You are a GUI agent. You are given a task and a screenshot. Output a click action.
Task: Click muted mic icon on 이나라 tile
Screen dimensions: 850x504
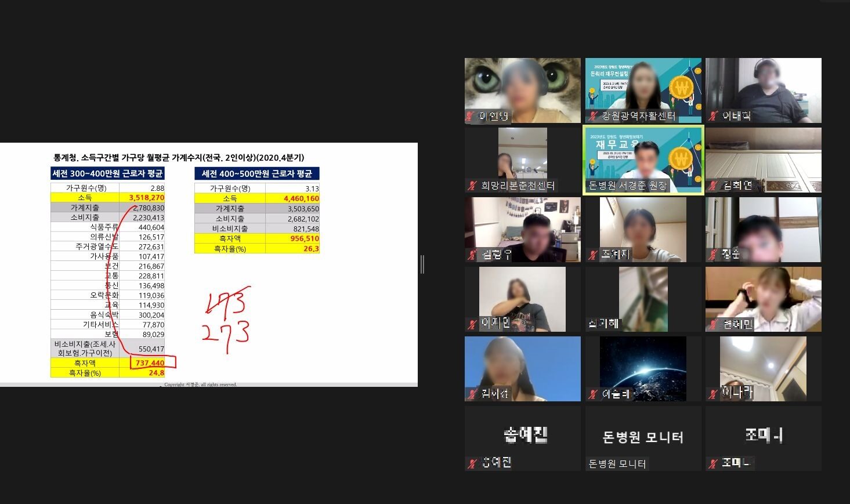pyautogui.click(x=712, y=394)
